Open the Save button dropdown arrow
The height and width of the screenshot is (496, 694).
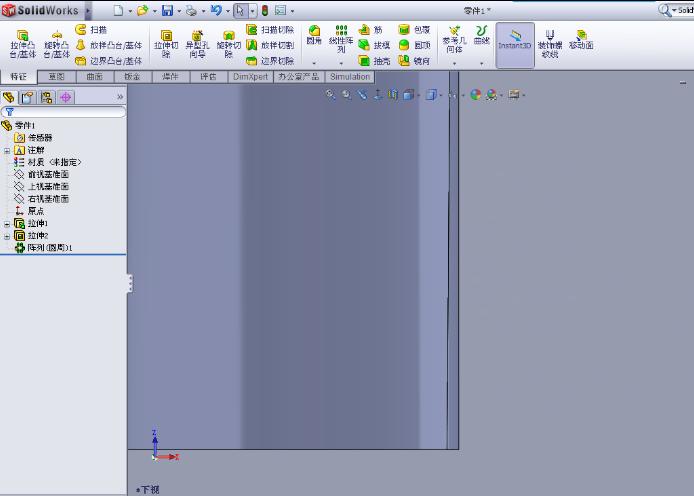tap(179, 11)
